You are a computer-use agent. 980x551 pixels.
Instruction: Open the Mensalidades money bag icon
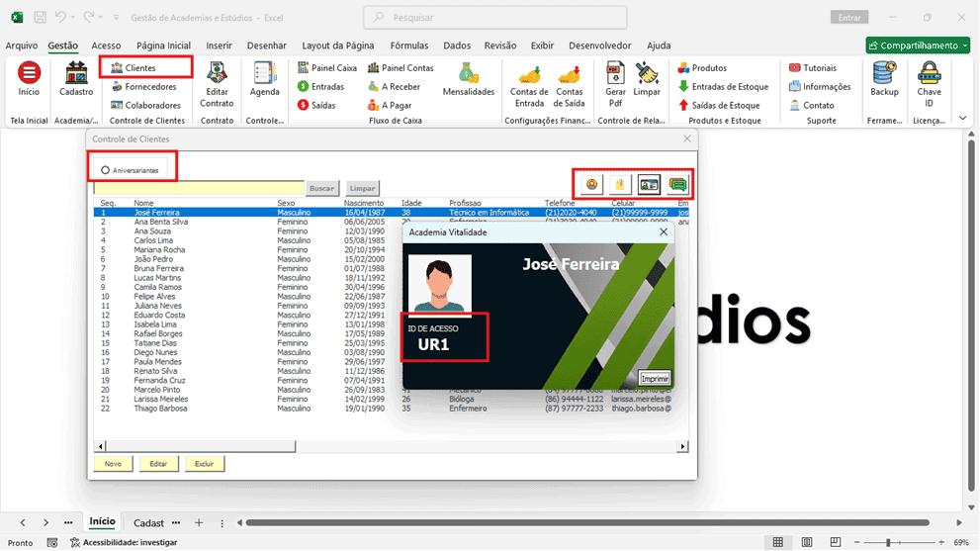coord(468,74)
